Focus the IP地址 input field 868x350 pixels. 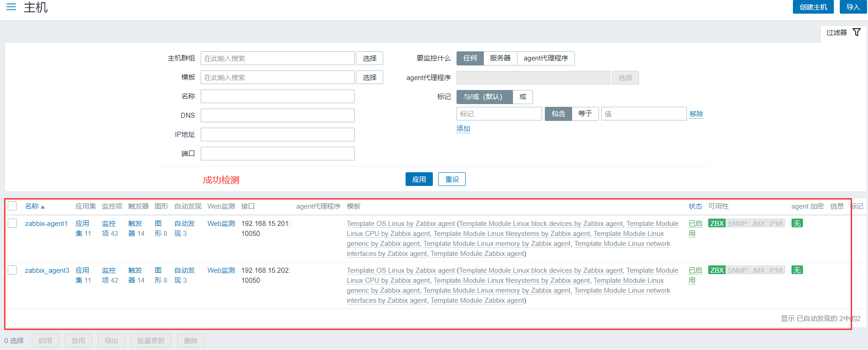tap(278, 135)
